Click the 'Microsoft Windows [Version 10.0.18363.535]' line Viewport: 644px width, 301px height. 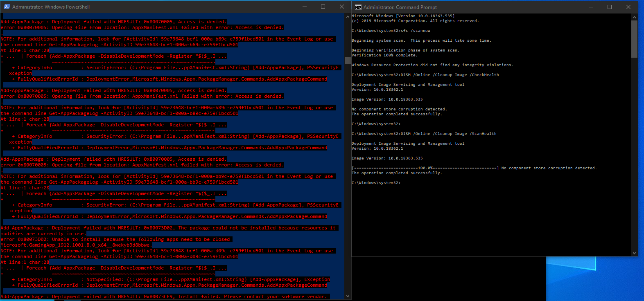pyautogui.click(x=403, y=16)
